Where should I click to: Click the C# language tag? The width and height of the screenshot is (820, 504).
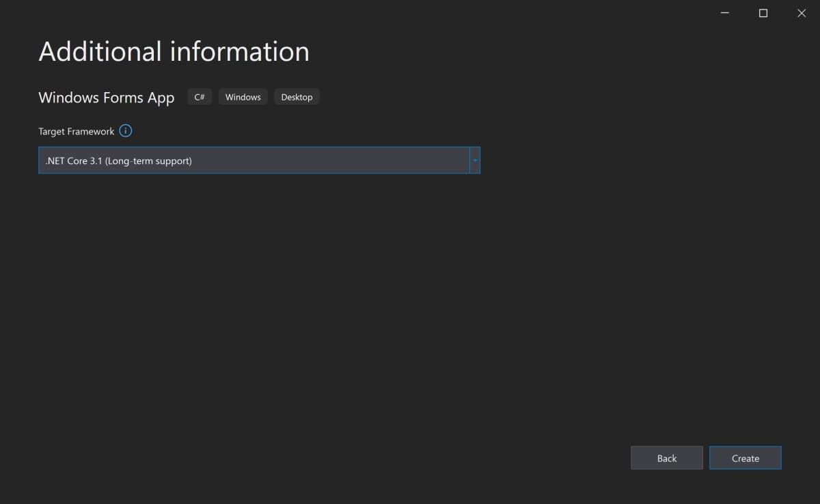199,96
